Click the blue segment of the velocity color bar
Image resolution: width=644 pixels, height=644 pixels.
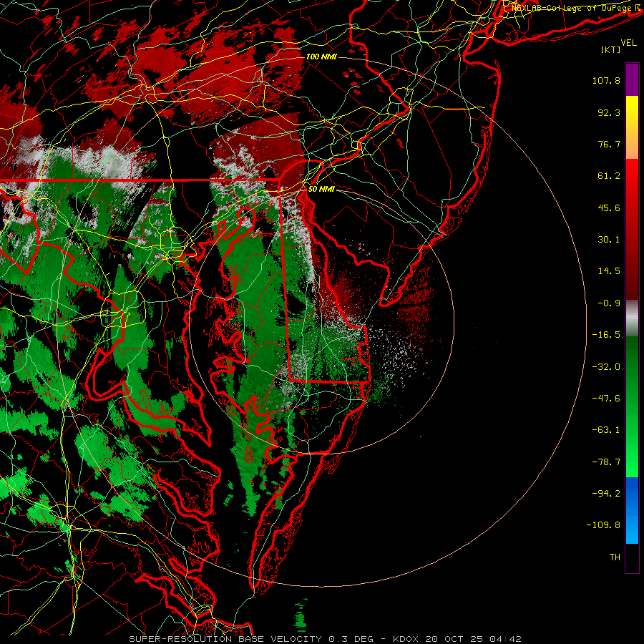click(632, 510)
